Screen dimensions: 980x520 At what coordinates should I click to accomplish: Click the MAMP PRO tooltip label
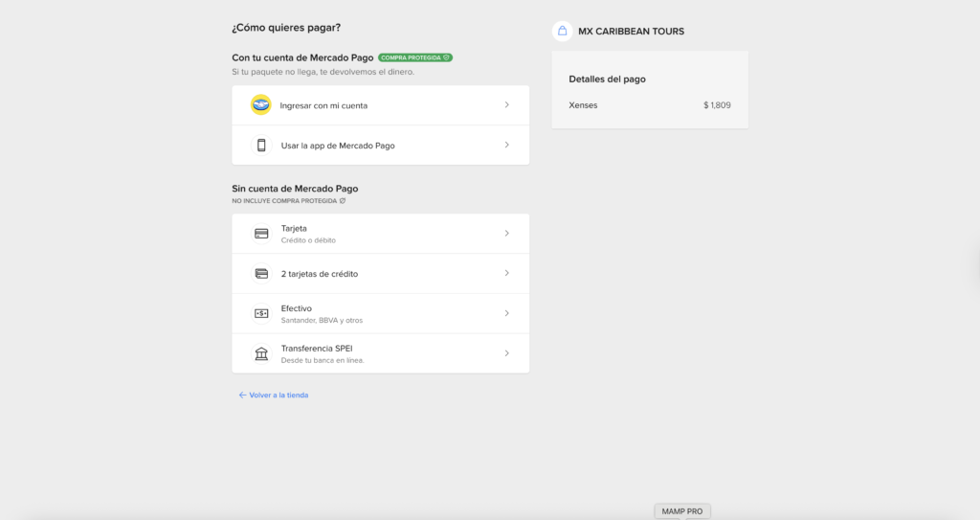682,511
